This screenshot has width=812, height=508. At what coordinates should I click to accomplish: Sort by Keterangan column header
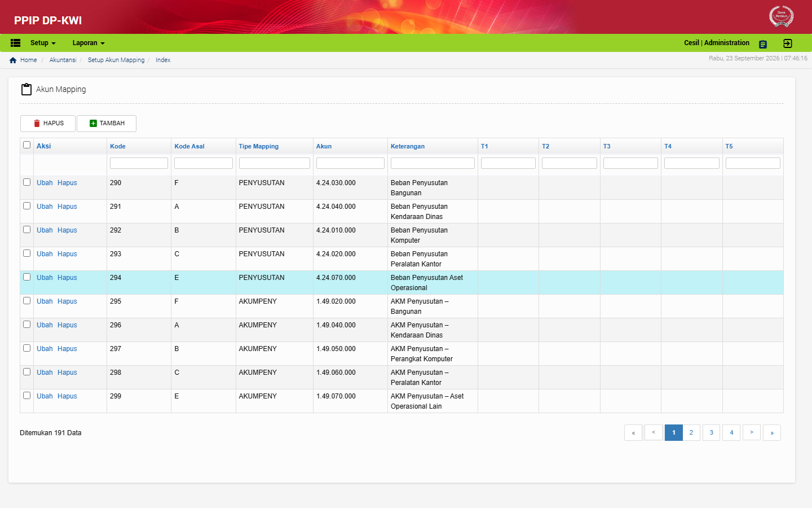pos(408,146)
